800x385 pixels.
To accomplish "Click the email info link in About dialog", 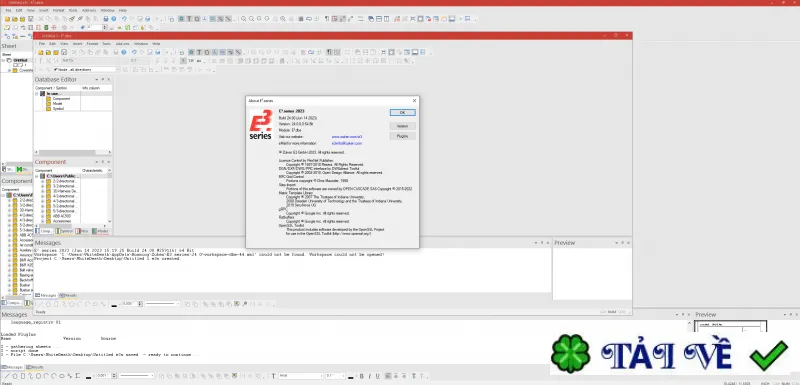I will [346, 143].
